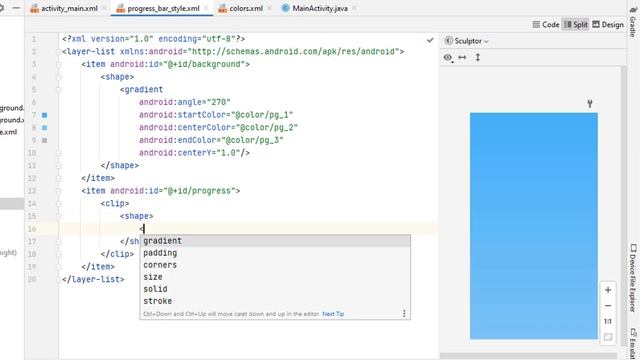Hide the project panel with the minus icon
Viewport: 640px width, 360px height.
16,8
